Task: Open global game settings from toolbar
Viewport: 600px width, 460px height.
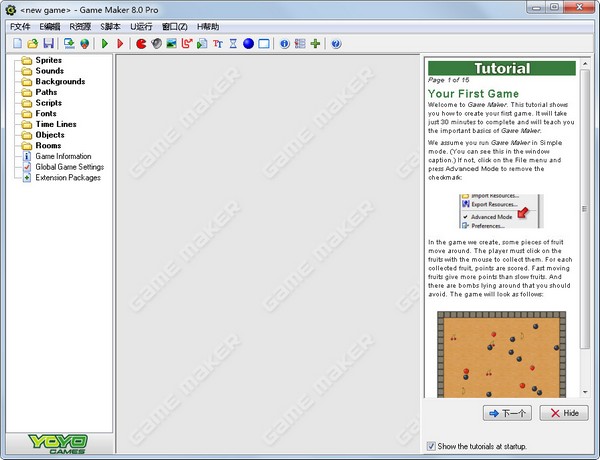Action: pos(300,44)
